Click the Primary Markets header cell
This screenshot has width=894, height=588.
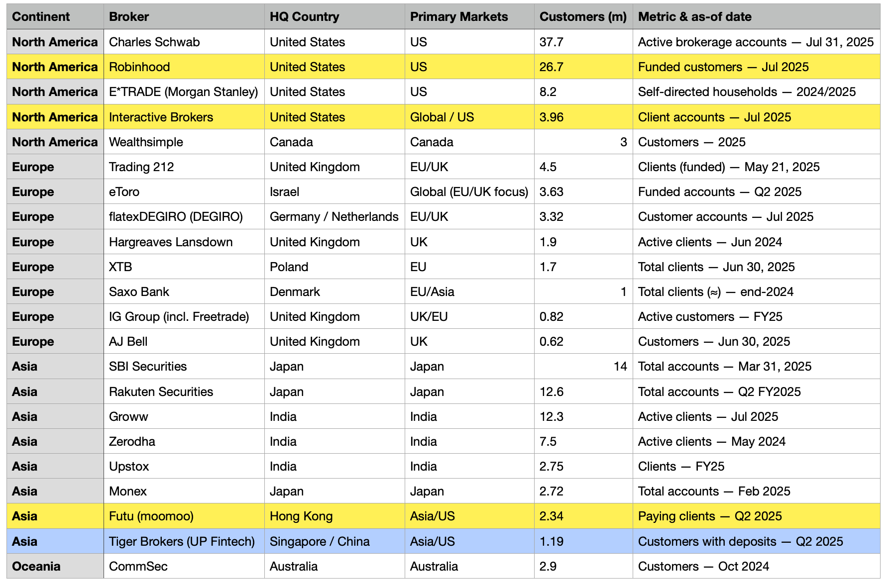469,16
